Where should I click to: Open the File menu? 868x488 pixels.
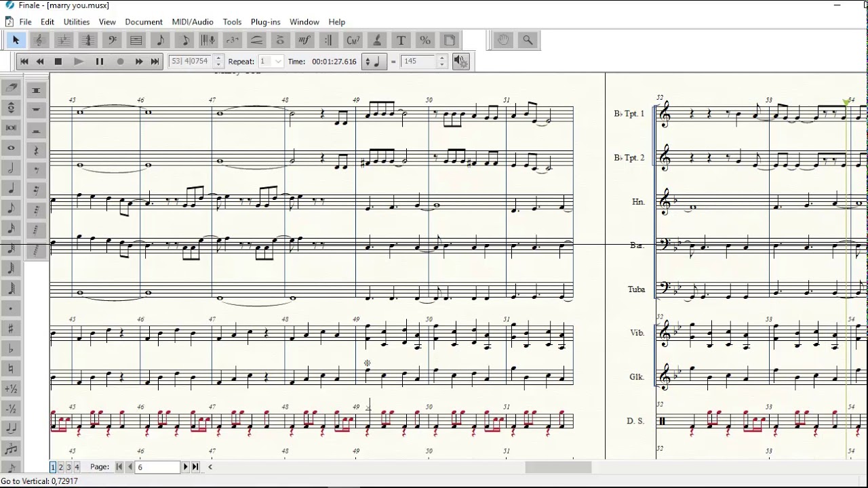click(26, 22)
